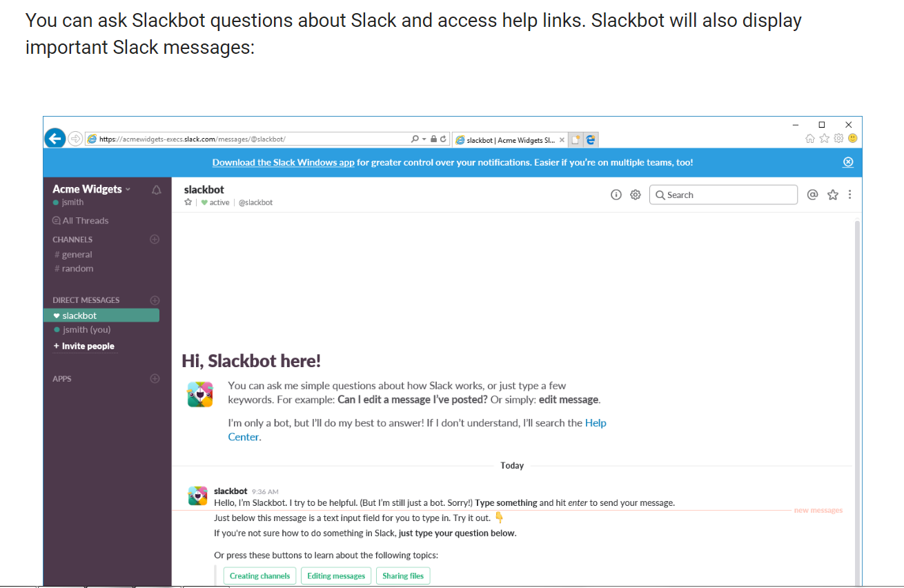Open a new browser tab

click(x=576, y=139)
